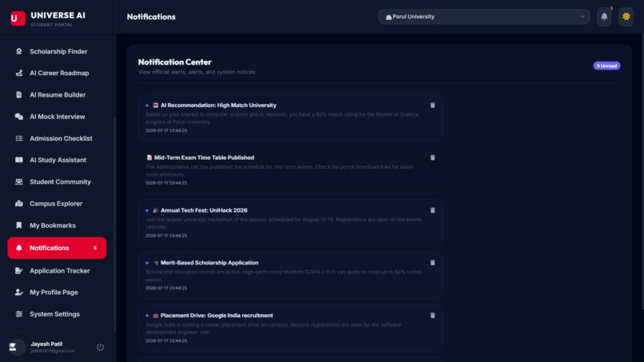The image size is (644, 362).
Task: Click the Application Tracker icon
Action: coord(19,271)
